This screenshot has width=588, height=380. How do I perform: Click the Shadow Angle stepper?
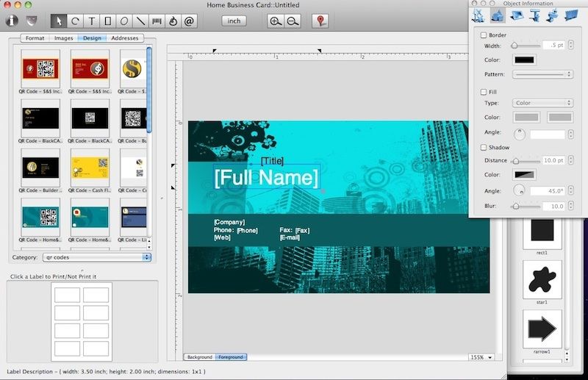pos(571,190)
